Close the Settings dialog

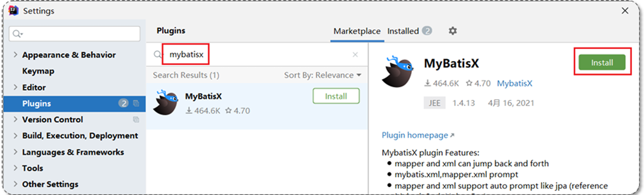tap(625, 11)
